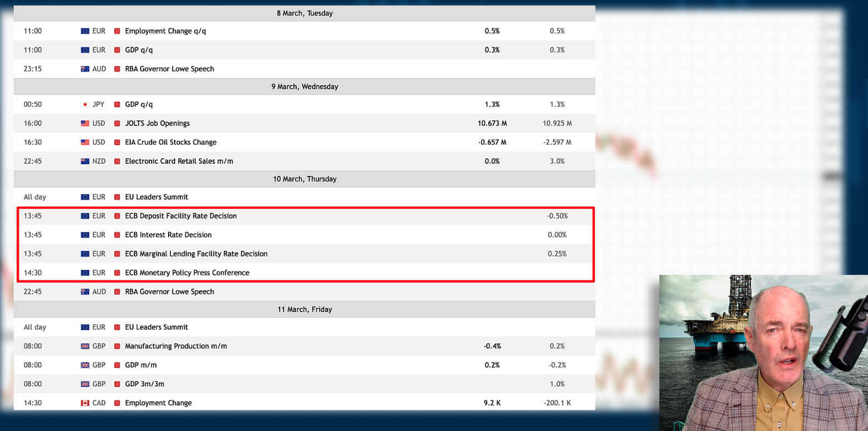Click the red importance marker for Manufacturing Production m/m

pyautogui.click(x=117, y=346)
